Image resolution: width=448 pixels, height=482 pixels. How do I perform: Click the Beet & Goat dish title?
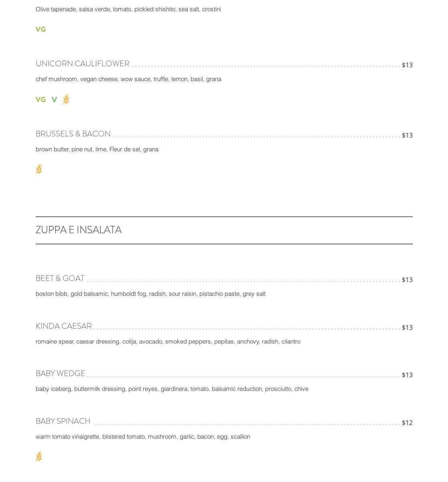click(60, 279)
